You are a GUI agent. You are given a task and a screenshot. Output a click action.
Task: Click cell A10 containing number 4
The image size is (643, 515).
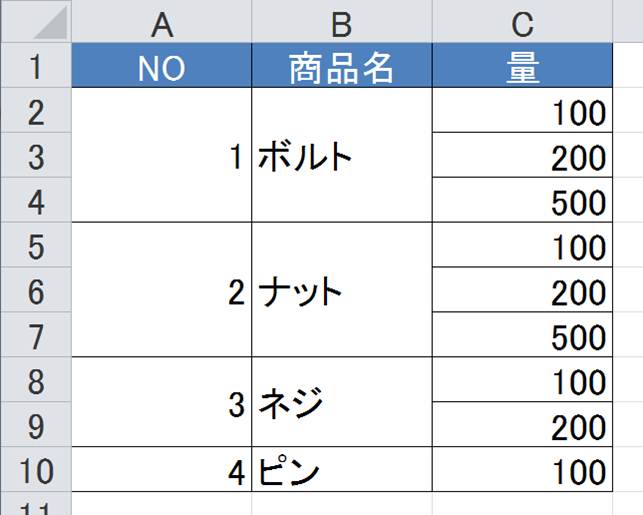coord(162,469)
